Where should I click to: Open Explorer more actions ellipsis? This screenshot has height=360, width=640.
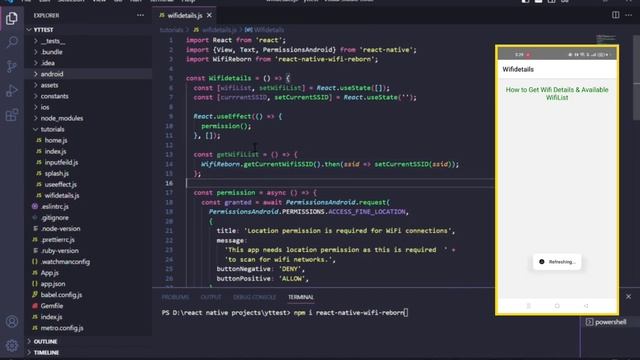click(x=140, y=16)
